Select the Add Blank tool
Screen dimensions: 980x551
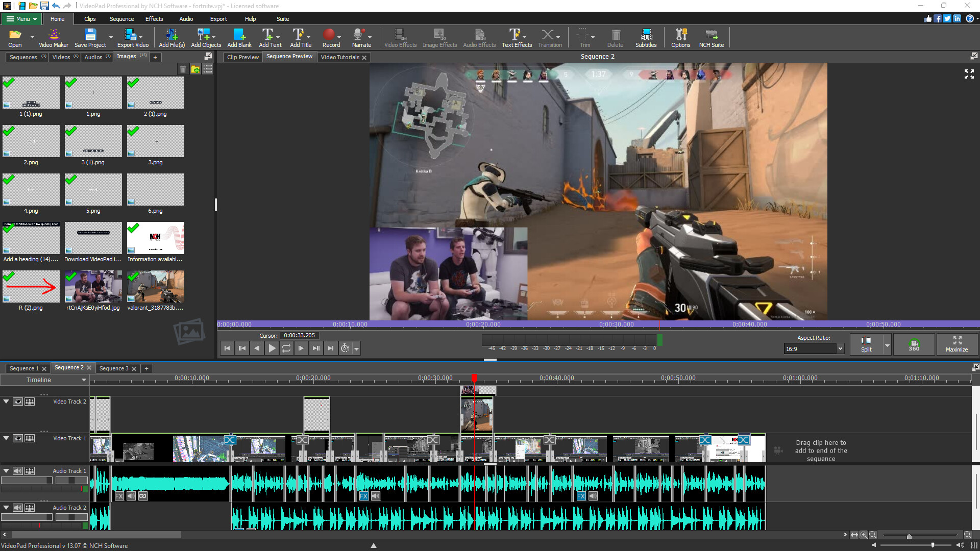tap(239, 37)
